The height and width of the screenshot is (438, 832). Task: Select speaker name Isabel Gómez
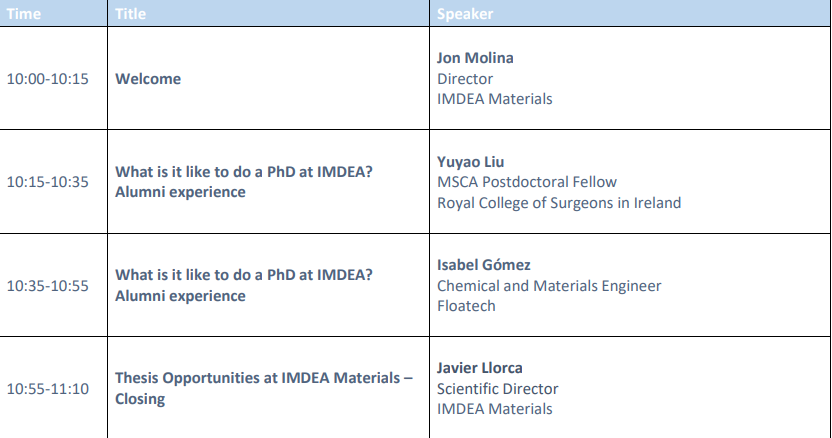(x=484, y=265)
